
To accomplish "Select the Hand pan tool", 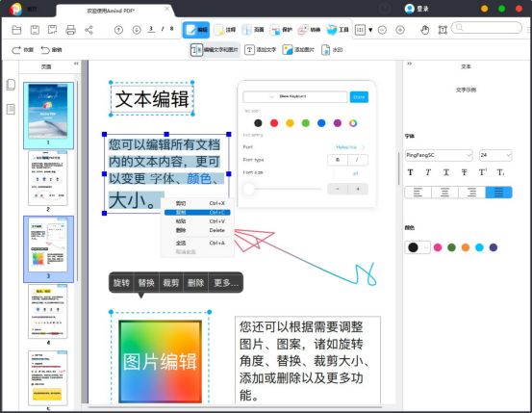I will click(x=424, y=30).
